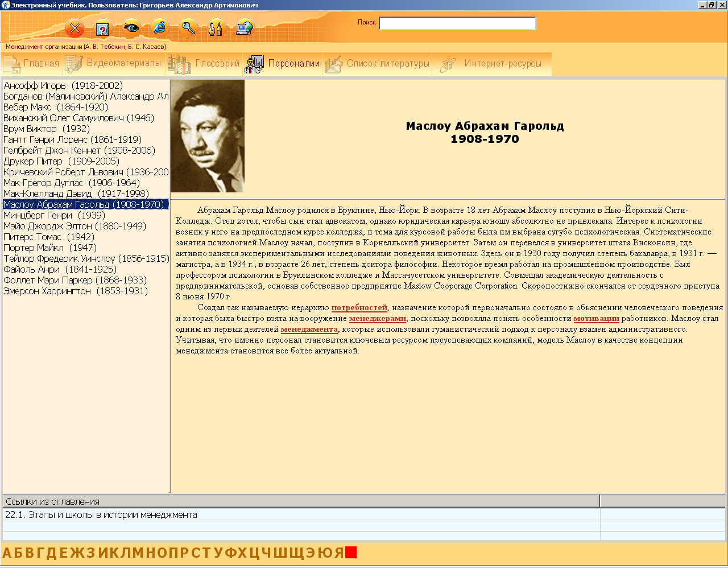
Task: Click the Поиск search input field
Action: (457, 23)
